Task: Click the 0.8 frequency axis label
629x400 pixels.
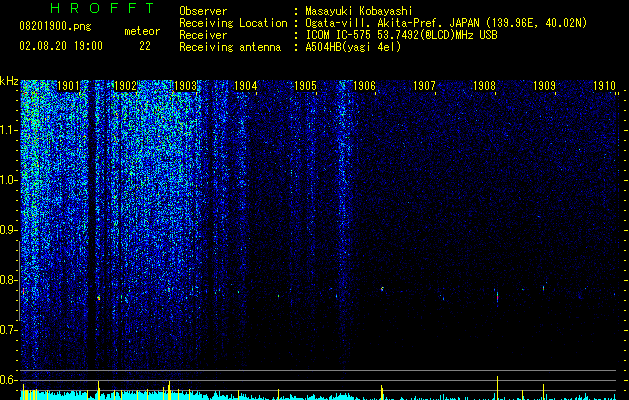Action: [x=9, y=280]
